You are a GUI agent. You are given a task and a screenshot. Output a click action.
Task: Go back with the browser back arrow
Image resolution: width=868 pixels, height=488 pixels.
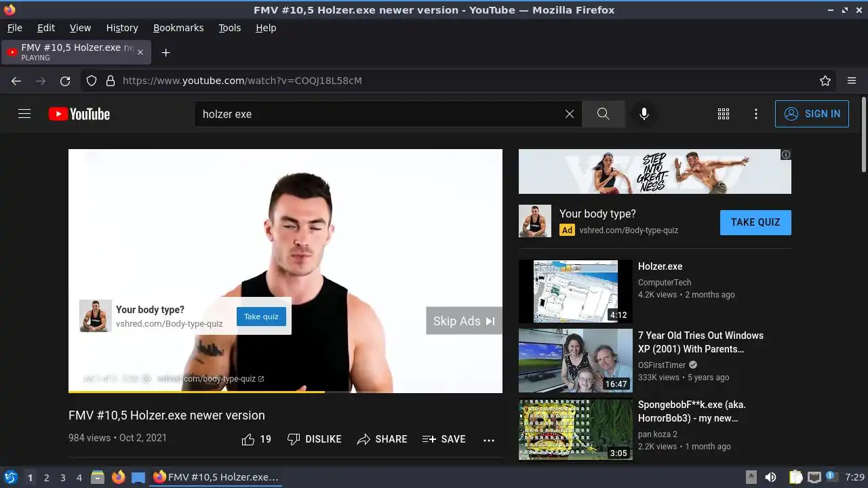coord(16,81)
